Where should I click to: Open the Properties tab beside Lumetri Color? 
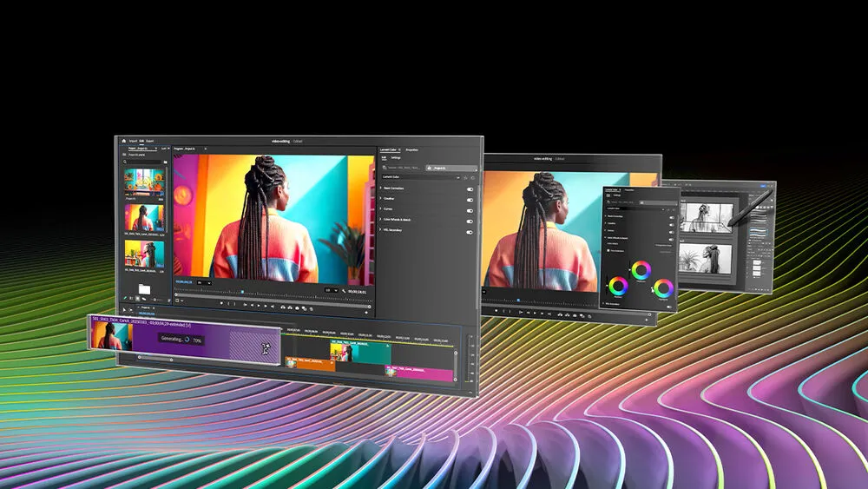coord(411,150)
